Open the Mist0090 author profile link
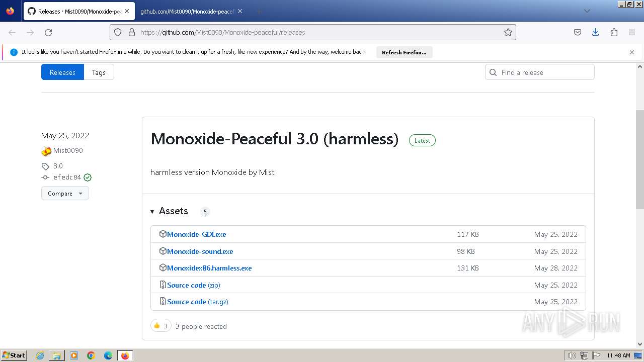644x362 pixels. click(x=68, y=150)
